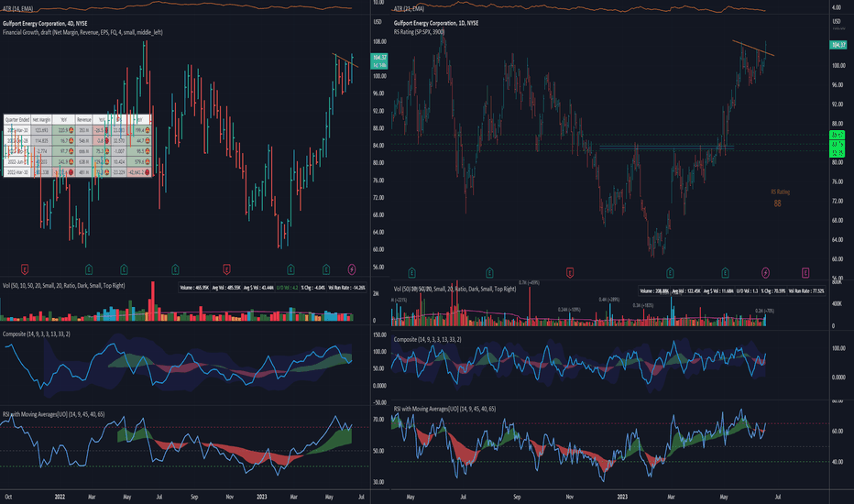Click the 666 M revenue cell
The height and width of the screenshot is (504, 854).
pos(84,151)
